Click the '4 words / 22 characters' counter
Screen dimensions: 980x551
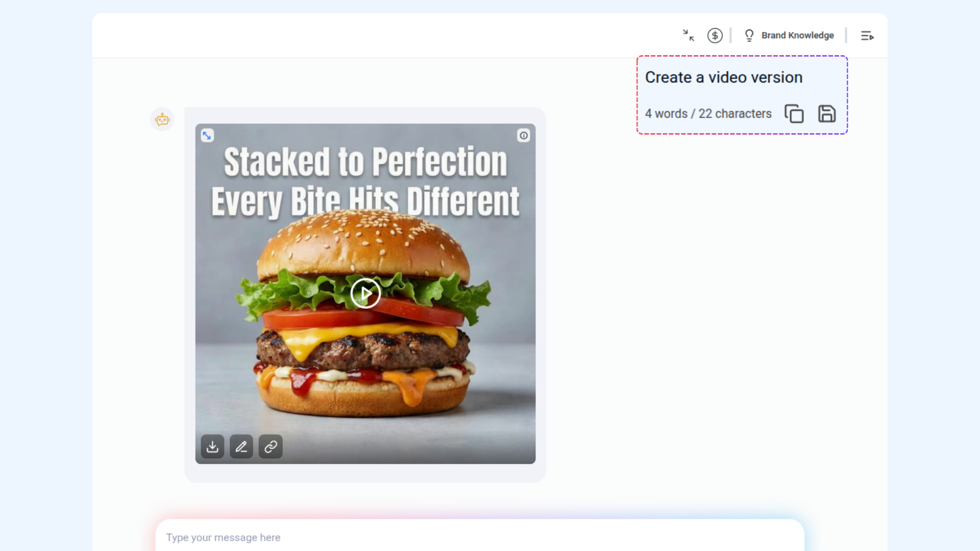[x=708, y=114]
